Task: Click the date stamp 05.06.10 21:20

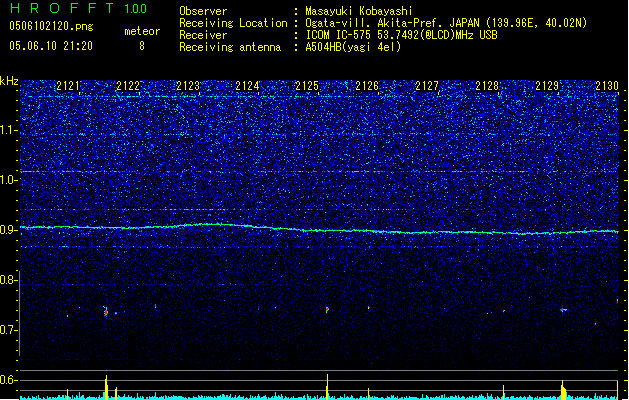Action: [x=51, y=46]
